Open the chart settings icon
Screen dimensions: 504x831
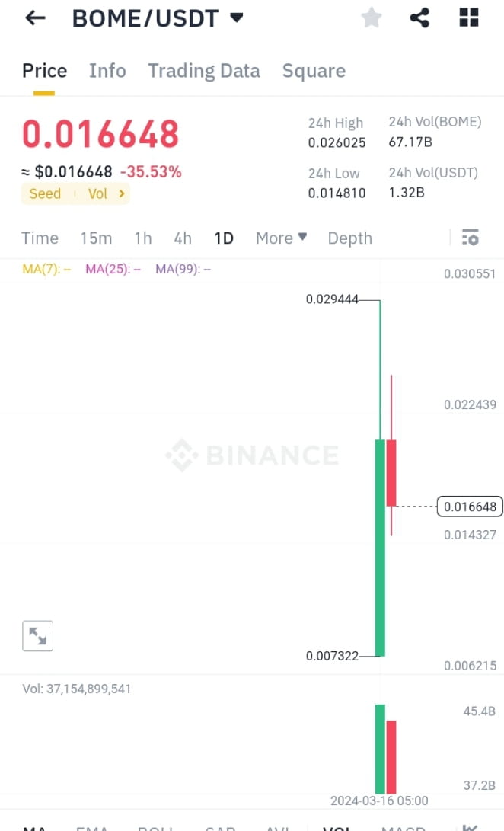click(471, 238)
